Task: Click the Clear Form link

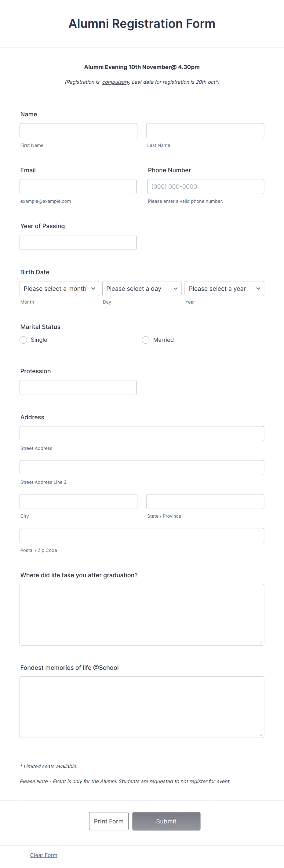Action: (x=43, y=855)
